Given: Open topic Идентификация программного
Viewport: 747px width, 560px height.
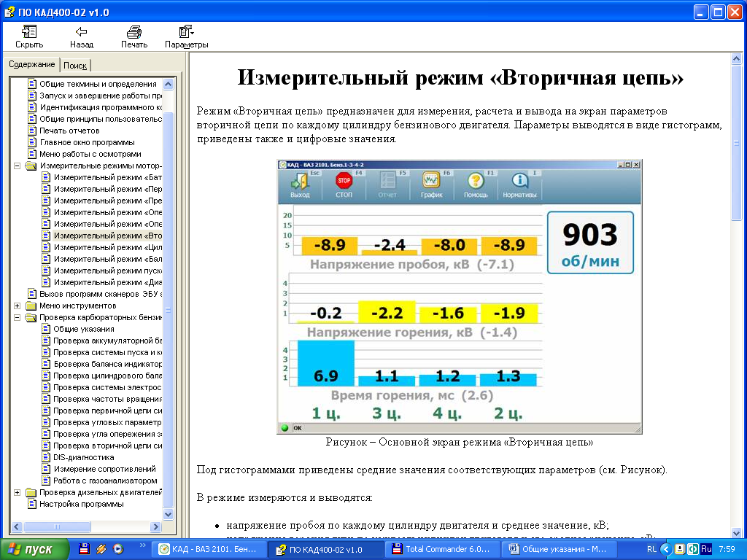Looking at the screenshot, I should coord(101,107).
